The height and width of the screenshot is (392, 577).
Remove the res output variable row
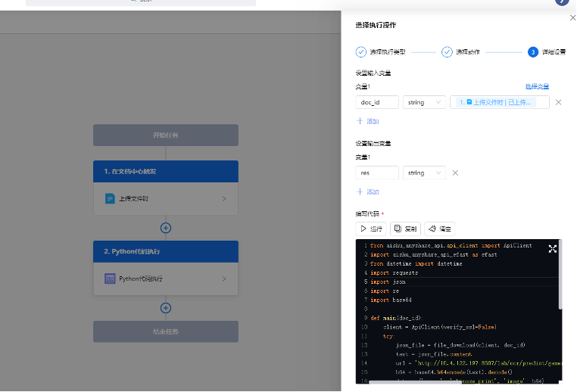pyautogui.click(x=455, y=173)
